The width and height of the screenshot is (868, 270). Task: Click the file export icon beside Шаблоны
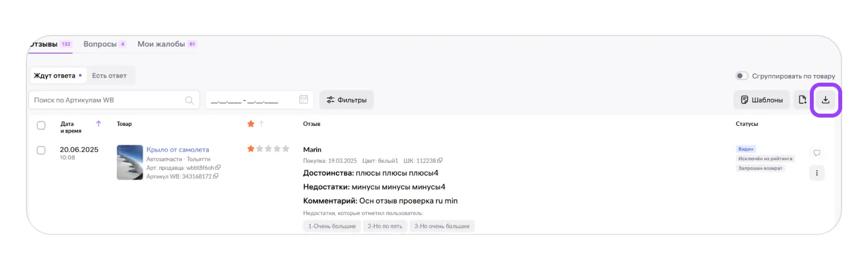802,100
